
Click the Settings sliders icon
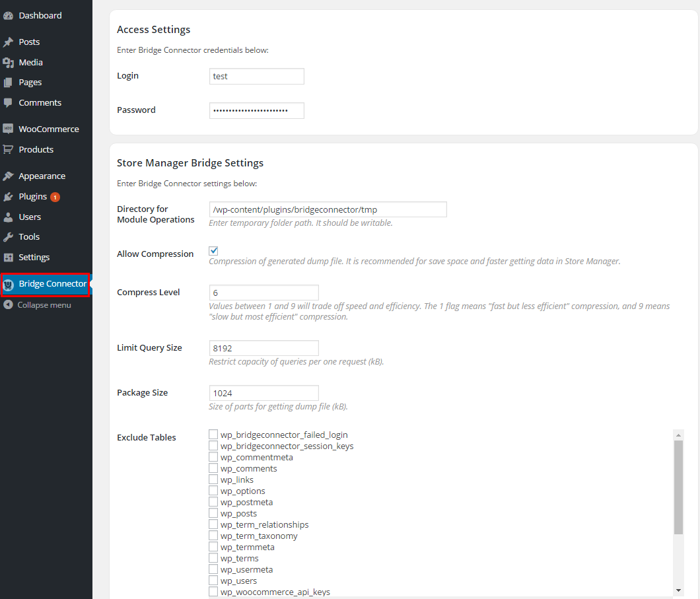pos(8,258)
